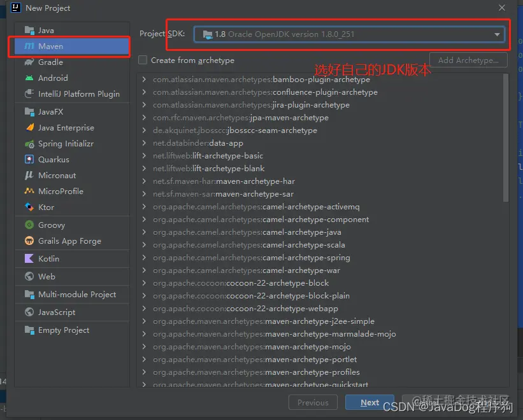Image resolution: width=523 pixels, height=420 pixels.
Task: Select Gradle project type
Action: (72, 62)
